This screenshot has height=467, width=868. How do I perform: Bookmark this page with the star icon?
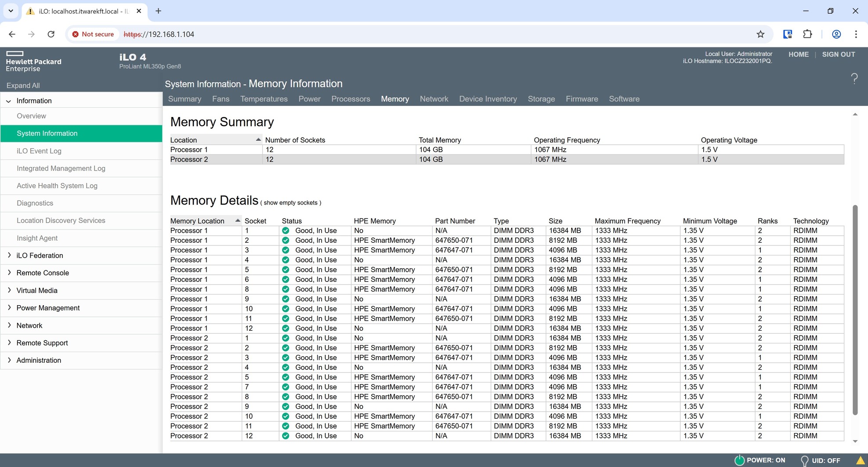[760, 34]
